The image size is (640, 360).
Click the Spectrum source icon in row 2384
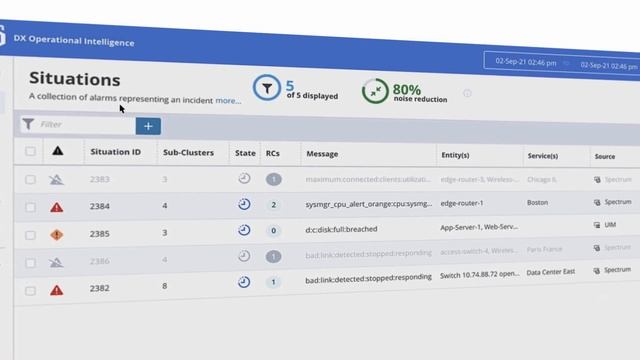pyautogui.click(x=597, y=202)
